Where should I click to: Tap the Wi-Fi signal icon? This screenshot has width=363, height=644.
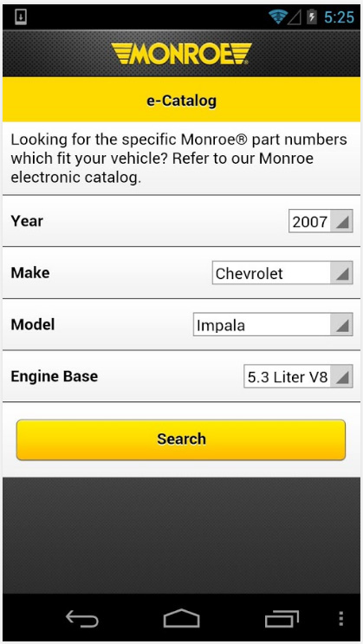(277, 16)
